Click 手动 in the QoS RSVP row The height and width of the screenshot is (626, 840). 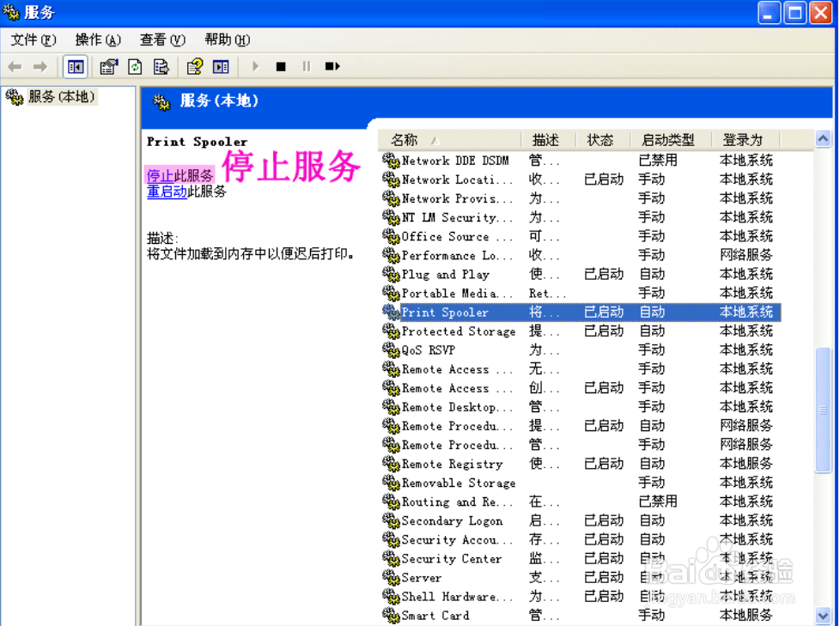651,350
